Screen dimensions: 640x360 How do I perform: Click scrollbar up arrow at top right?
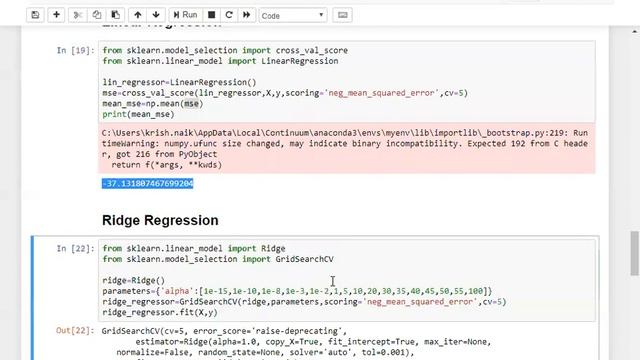coord(635,31)
